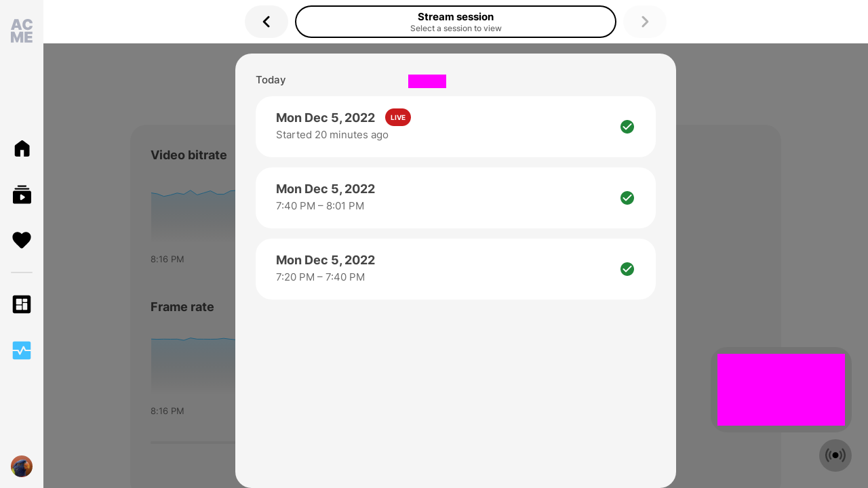Image resolution: width=868 pixels, height=488 pixels.
Task: Click the red LIVE badge
Action: [398, 117]
